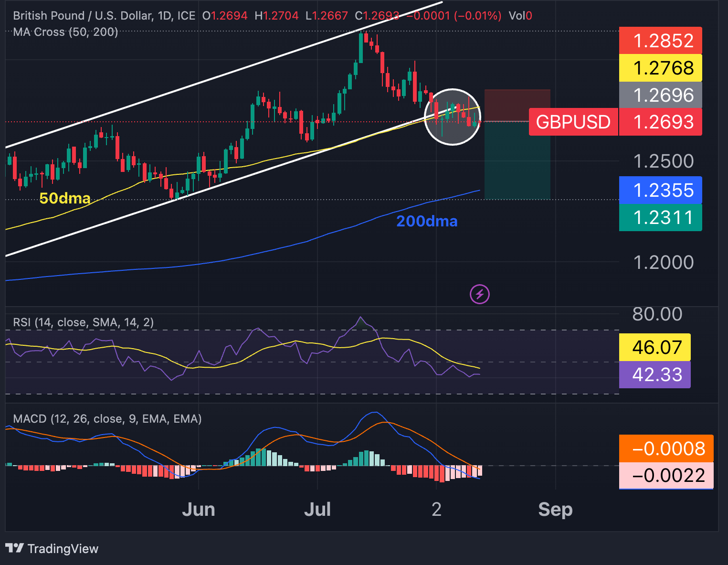
Task: Click the 200dma blue text annotation
Action: point(427,221)
